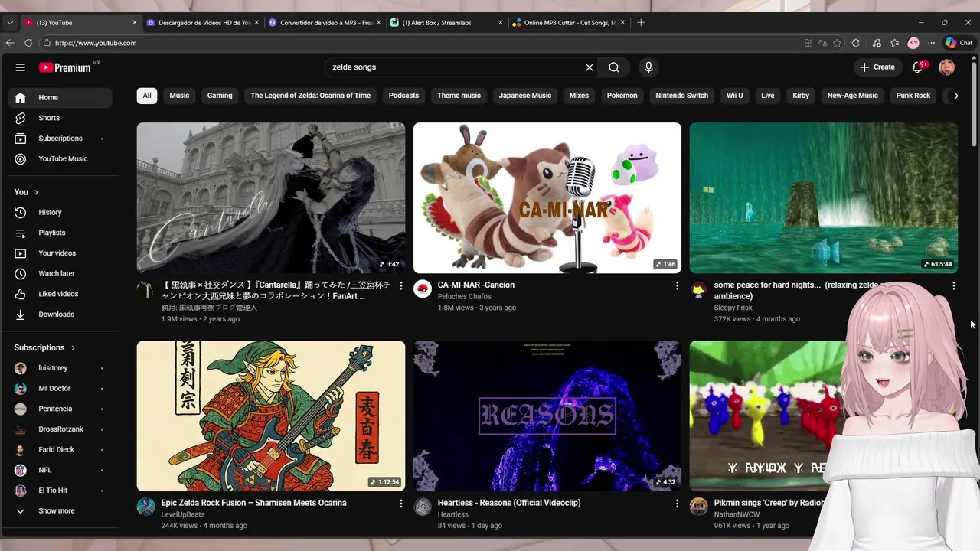Viewport: 980px width, 551px height.
Task: Select the All filter chip
Action: tap(147, 96)
